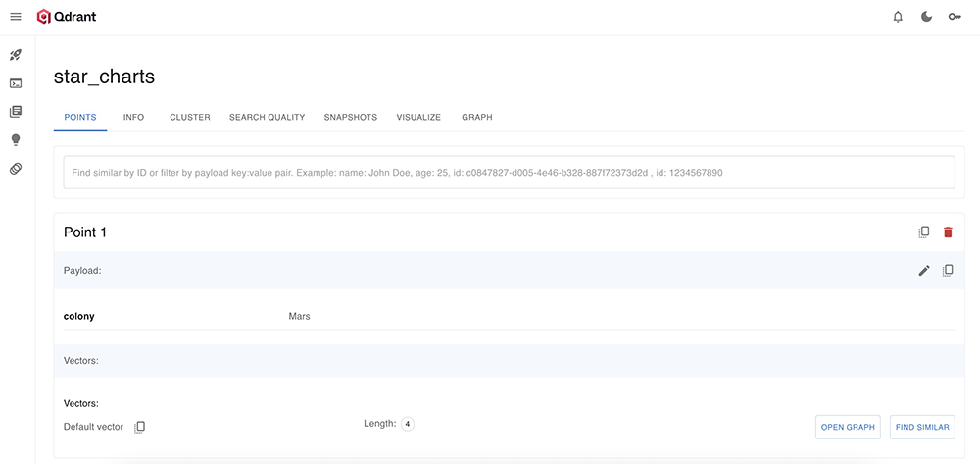This screenshot has height=464, width=980.
Task: Open the Console from the sidebar
Action: point(17,83)
